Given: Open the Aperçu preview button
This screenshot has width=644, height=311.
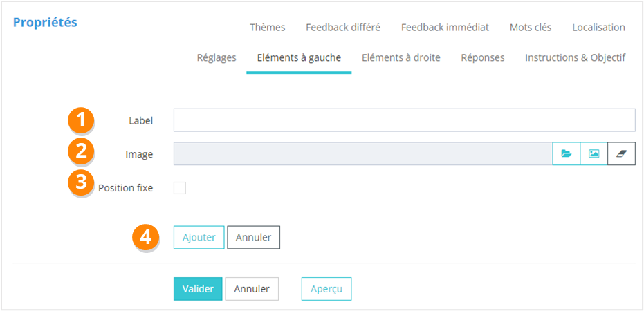Looking at the screenshot, I should click(326, 289).
